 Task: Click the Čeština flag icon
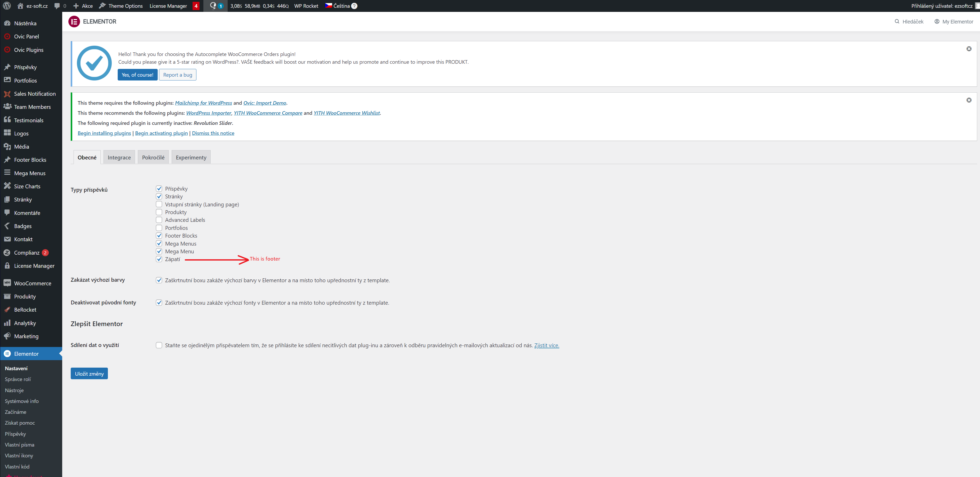click(x=328, y=6)
